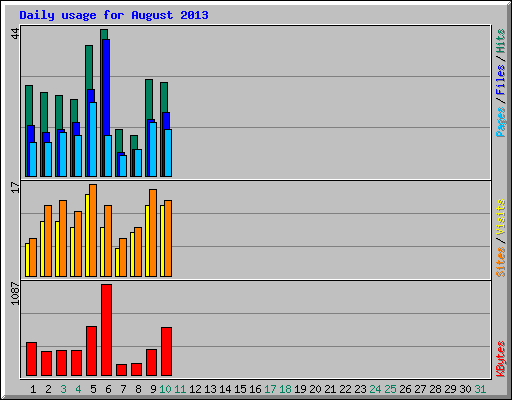Click the red KBytes bar for day 1
Screen dimensions: 512x400
31,359
